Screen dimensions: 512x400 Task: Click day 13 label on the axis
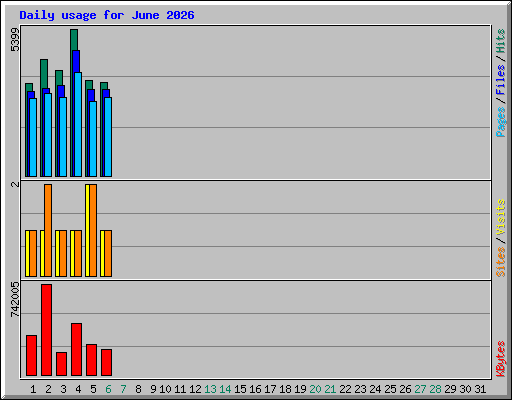pyautogui.click(x=210, y=389)
